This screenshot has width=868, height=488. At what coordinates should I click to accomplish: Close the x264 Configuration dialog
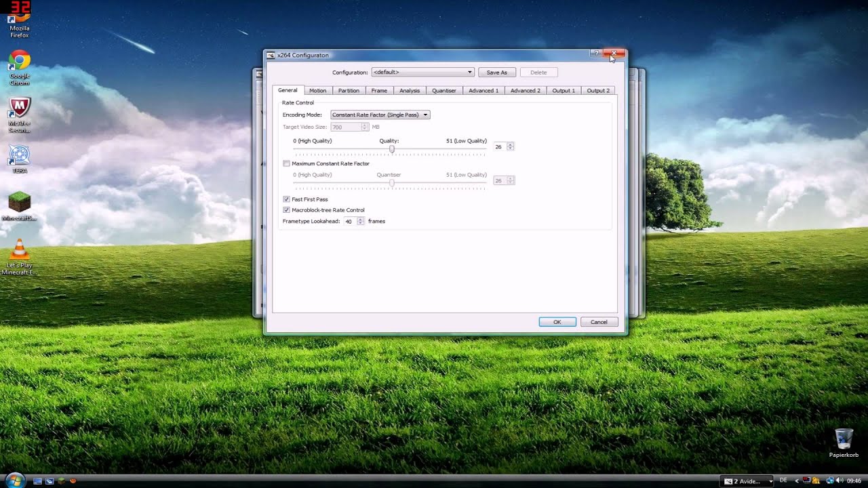click(614, 53)
